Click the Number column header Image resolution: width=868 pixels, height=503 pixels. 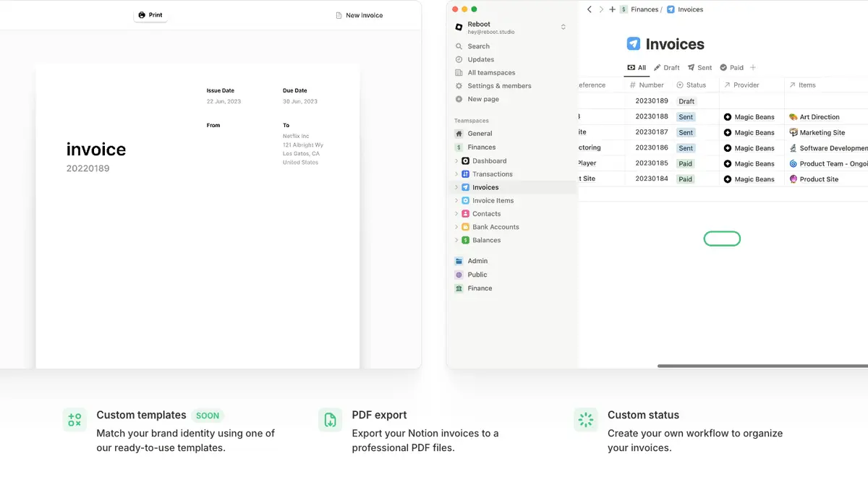647,85
